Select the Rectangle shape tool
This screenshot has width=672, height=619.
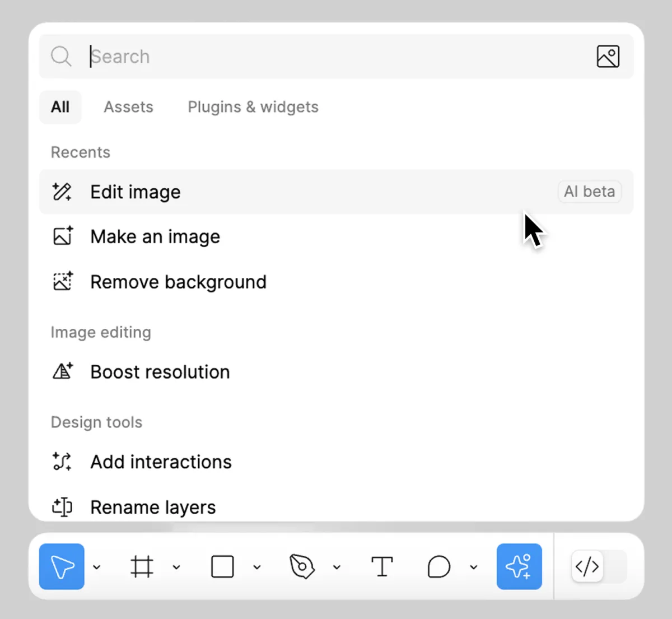coord(222,566)
